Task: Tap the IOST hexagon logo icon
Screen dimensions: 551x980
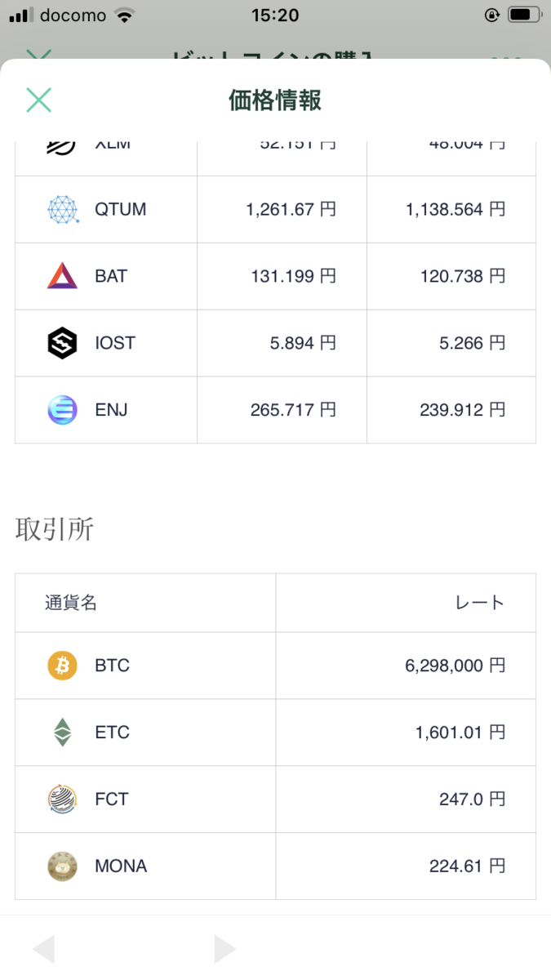Action: [x=63, y=343]
